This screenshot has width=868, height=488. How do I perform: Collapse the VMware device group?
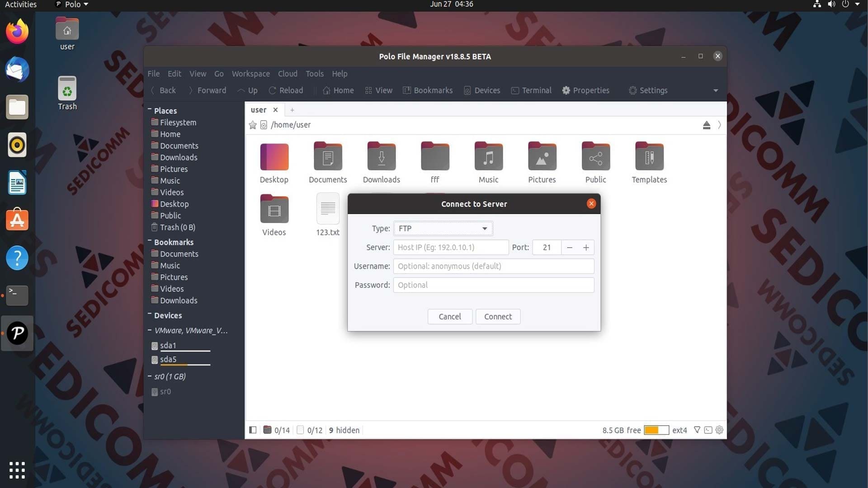click(150, 331)
